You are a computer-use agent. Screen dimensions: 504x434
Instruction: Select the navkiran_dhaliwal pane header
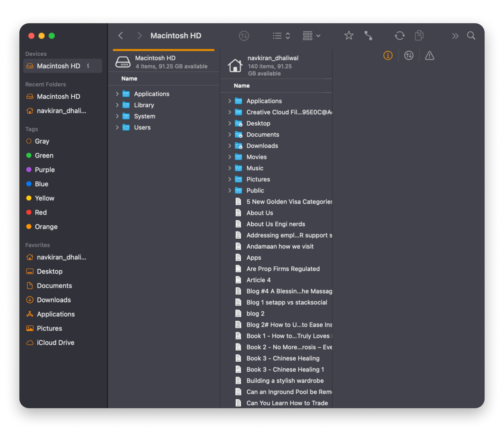[276, 65]
